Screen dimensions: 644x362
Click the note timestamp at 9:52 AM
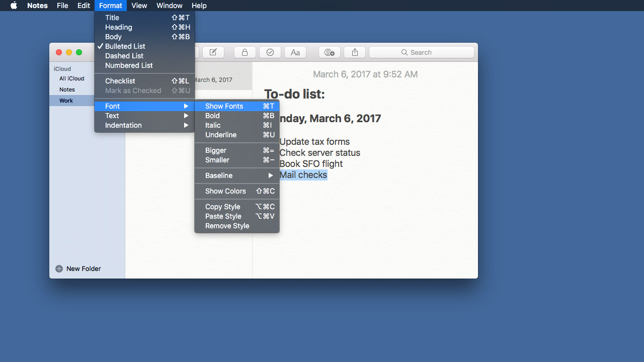point(365,74)
